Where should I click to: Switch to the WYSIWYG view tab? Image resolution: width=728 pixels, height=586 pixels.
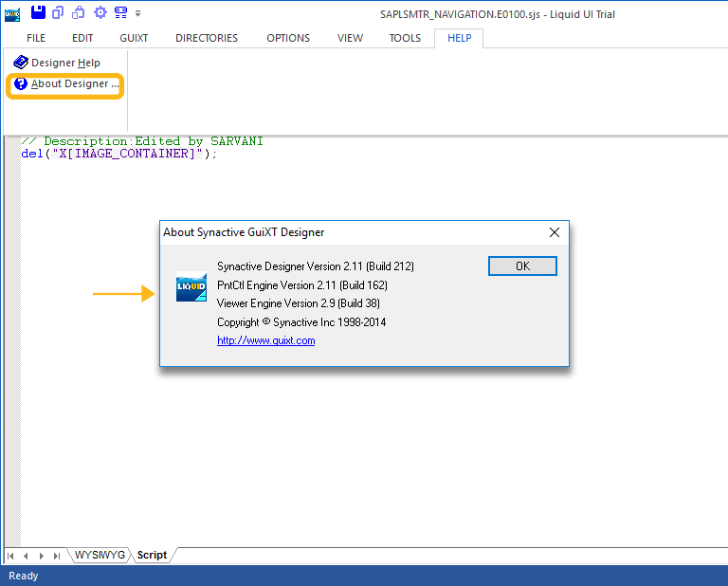point(100,555)
